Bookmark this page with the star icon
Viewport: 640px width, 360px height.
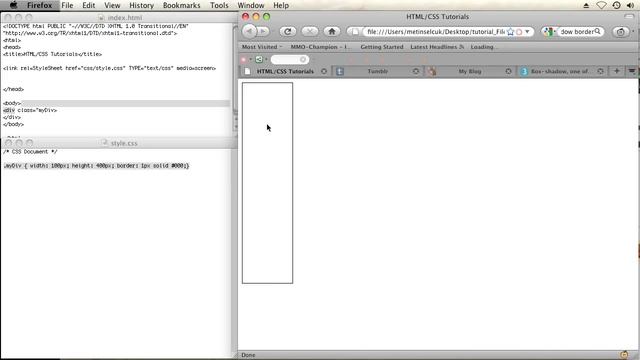pos(510,31)
